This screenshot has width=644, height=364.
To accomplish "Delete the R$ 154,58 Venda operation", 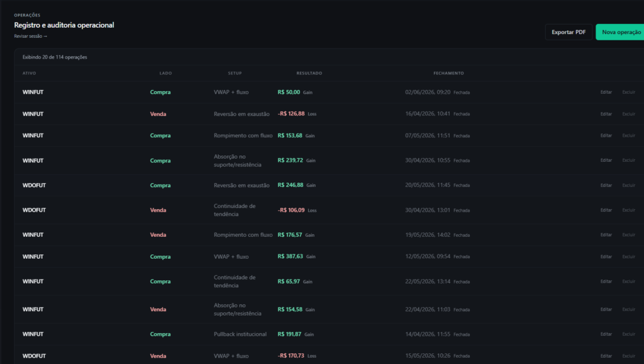I will (628, 309).
